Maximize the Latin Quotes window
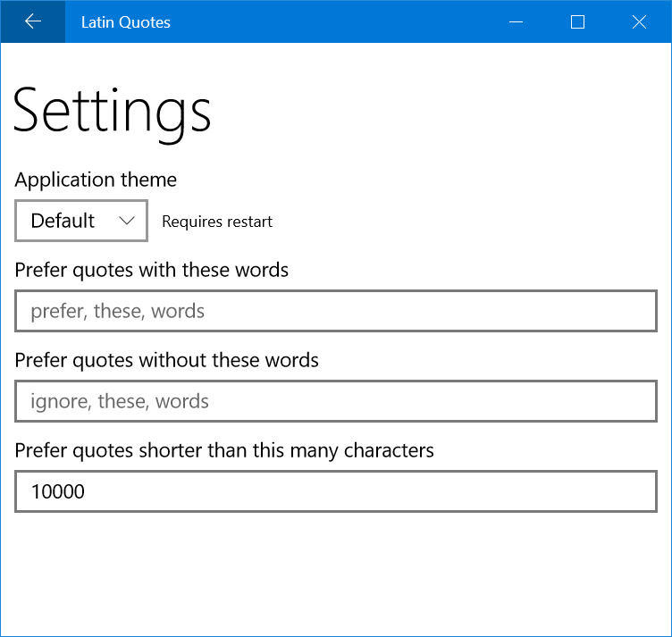This screenshot has width=672, height=637. pos(577,21)
